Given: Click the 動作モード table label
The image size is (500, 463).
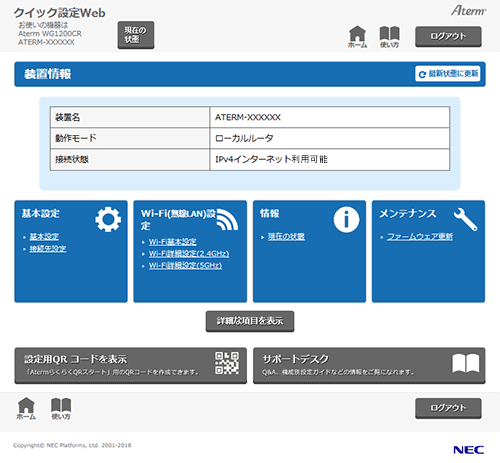Looking at the screenshot, I should tap(76, 138).
